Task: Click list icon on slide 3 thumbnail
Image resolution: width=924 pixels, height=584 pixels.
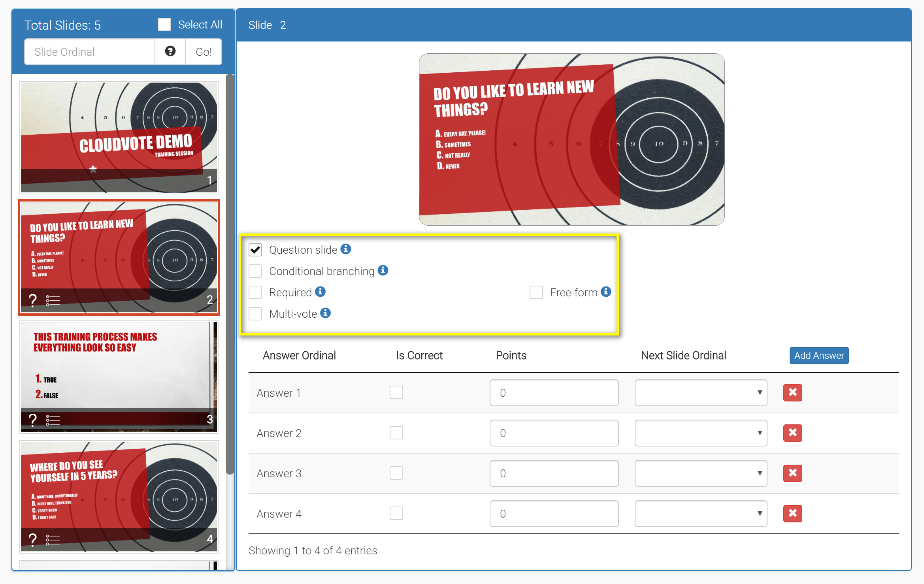Action: [53, 420]
